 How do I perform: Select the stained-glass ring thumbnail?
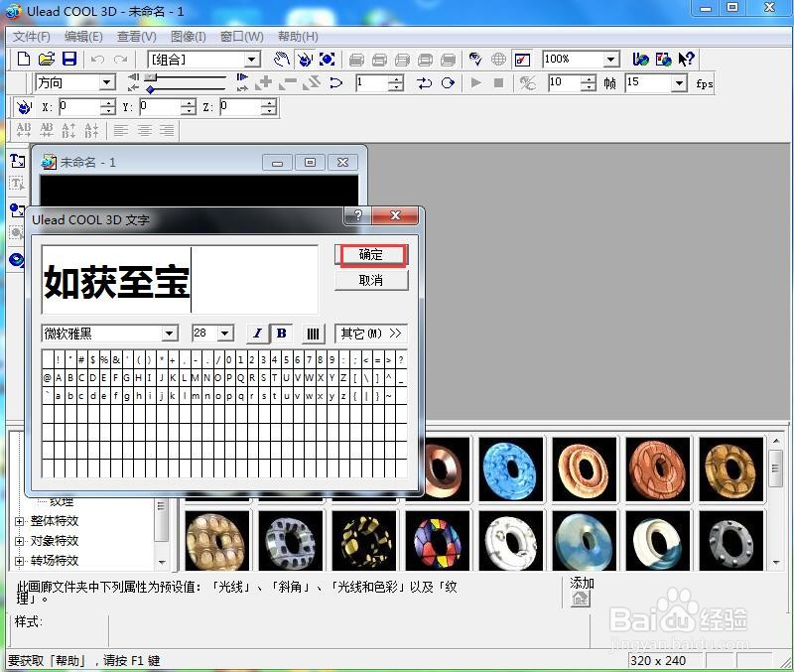pyautogui.click(x=437, y=540)
